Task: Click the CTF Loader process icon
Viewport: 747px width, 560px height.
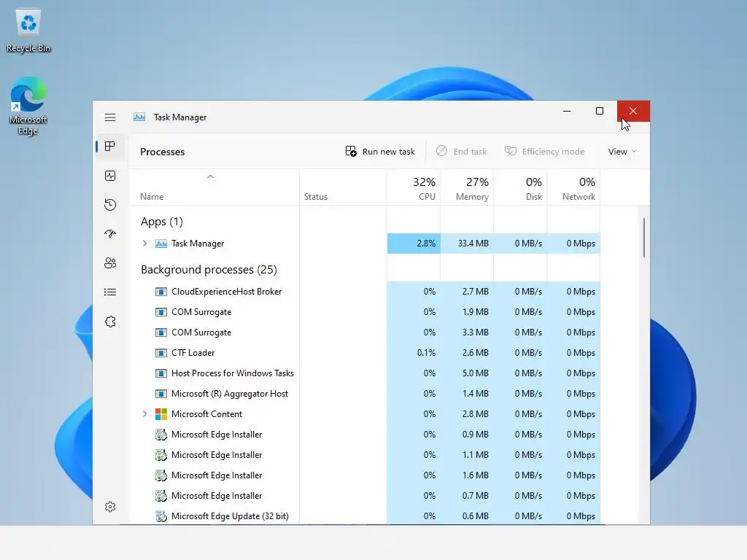Action: 161,353
